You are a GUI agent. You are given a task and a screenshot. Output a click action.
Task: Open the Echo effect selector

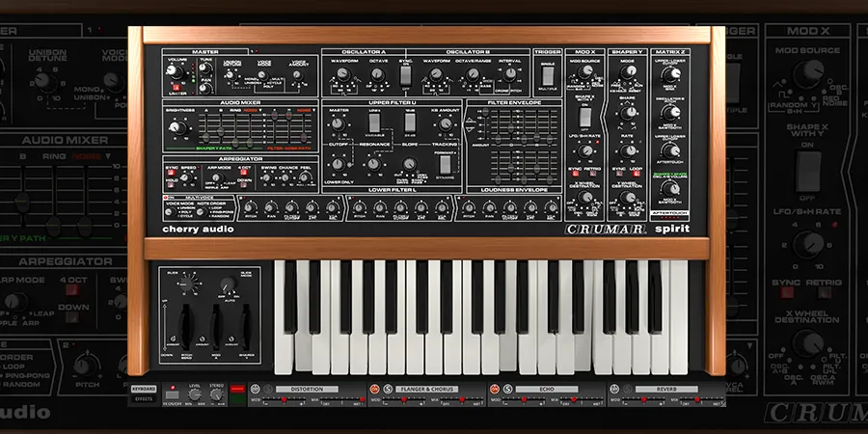click(547, 390)
